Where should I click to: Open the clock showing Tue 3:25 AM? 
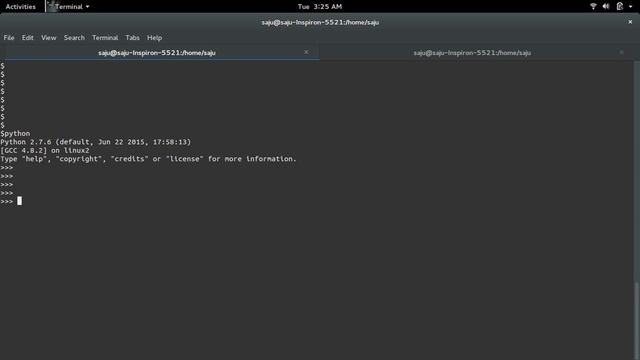[x=320, y=7]
